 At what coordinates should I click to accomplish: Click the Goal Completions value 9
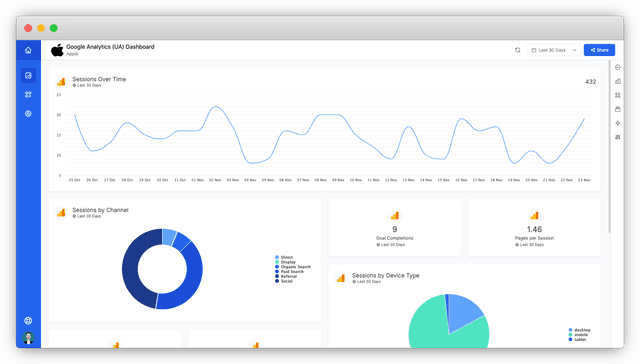[395, 229]
